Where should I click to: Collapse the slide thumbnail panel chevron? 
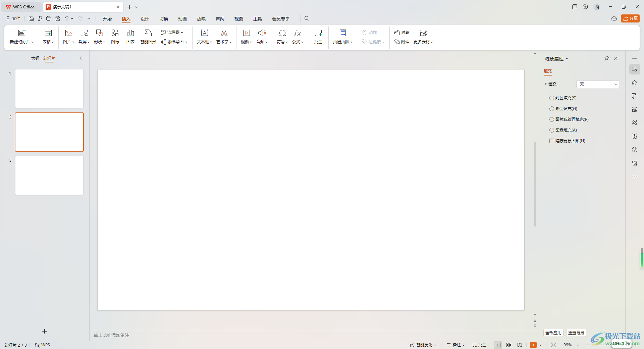81,58
